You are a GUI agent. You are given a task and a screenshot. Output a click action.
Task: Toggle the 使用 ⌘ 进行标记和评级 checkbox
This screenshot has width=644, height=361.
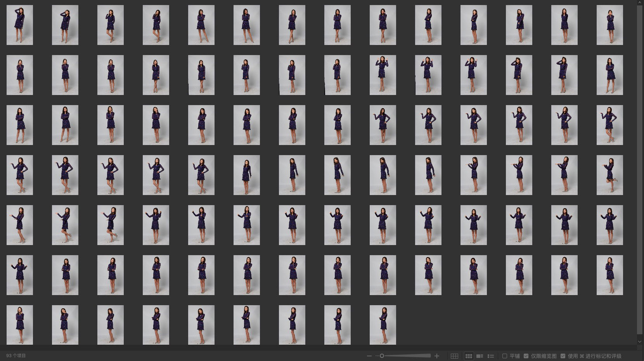point(563,356)
